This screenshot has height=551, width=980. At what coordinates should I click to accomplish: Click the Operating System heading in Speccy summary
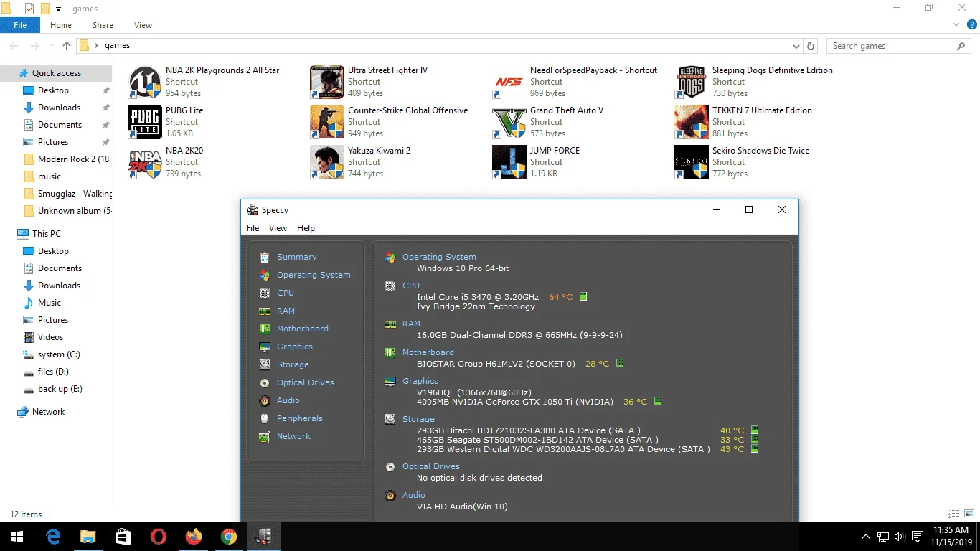click(x=439, y=257)
